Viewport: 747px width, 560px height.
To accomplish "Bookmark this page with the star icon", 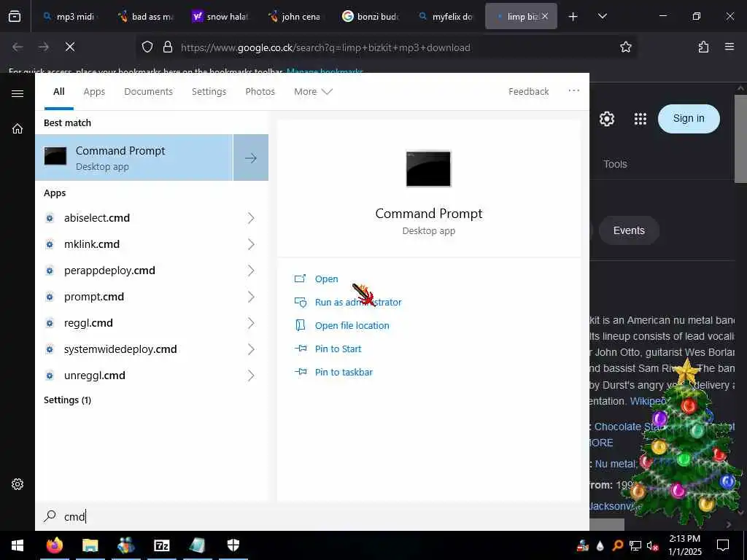I will 625,47.
